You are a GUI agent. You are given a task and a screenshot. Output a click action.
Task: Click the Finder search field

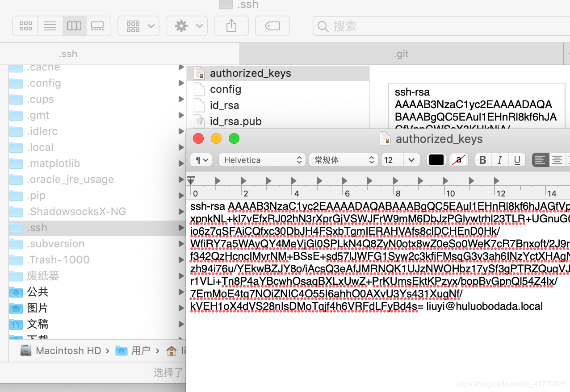[441, 26]
